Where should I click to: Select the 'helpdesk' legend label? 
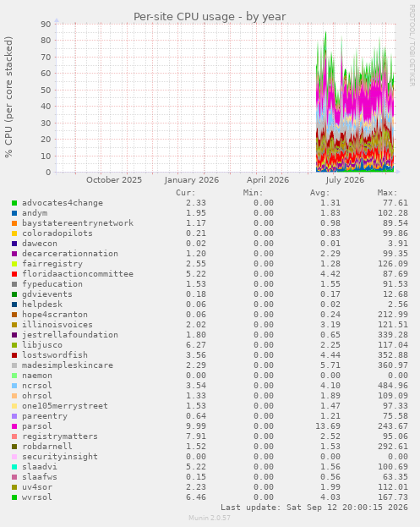coord(42,305)
